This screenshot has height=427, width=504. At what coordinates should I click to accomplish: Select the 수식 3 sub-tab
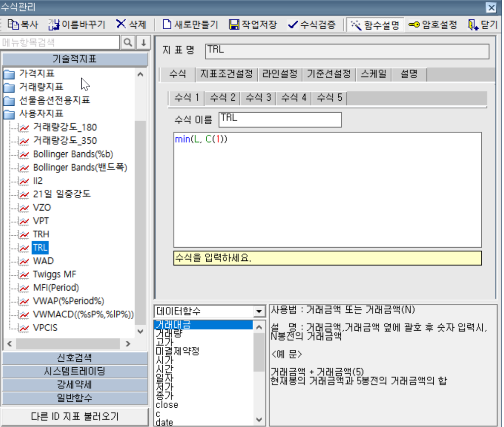(x=258, y=98)
